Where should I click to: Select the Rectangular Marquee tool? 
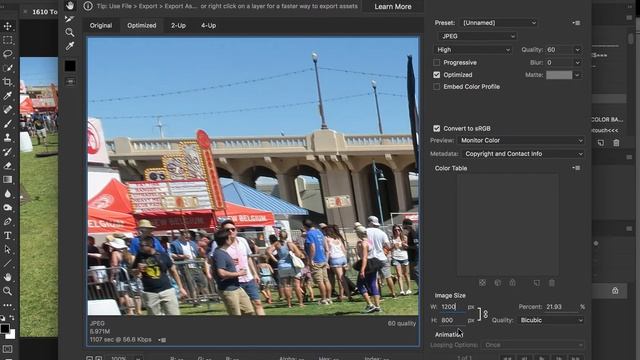pyautogui.click(x=7, y=40)
